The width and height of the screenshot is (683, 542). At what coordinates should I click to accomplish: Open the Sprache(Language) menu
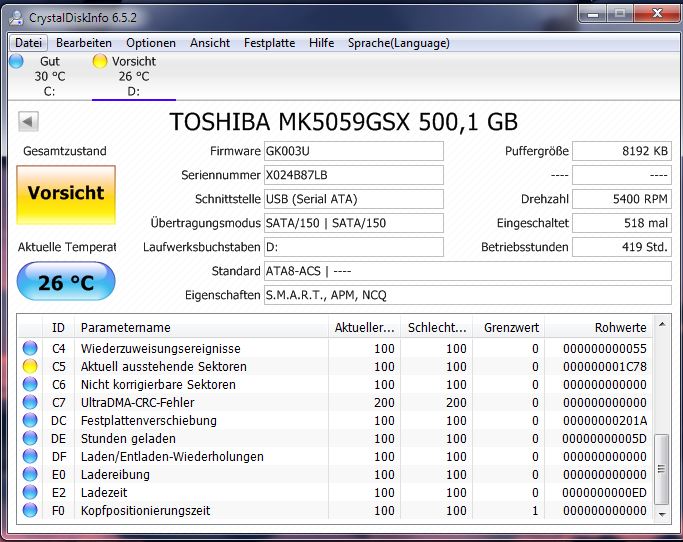[399, 43]
